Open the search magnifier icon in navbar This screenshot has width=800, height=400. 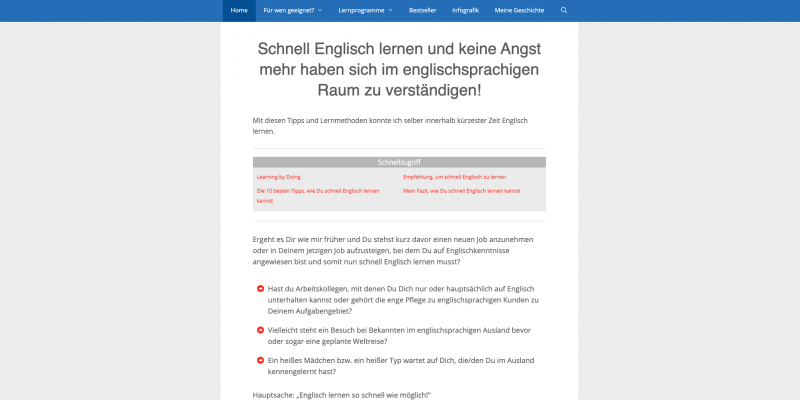pos(563,10)
